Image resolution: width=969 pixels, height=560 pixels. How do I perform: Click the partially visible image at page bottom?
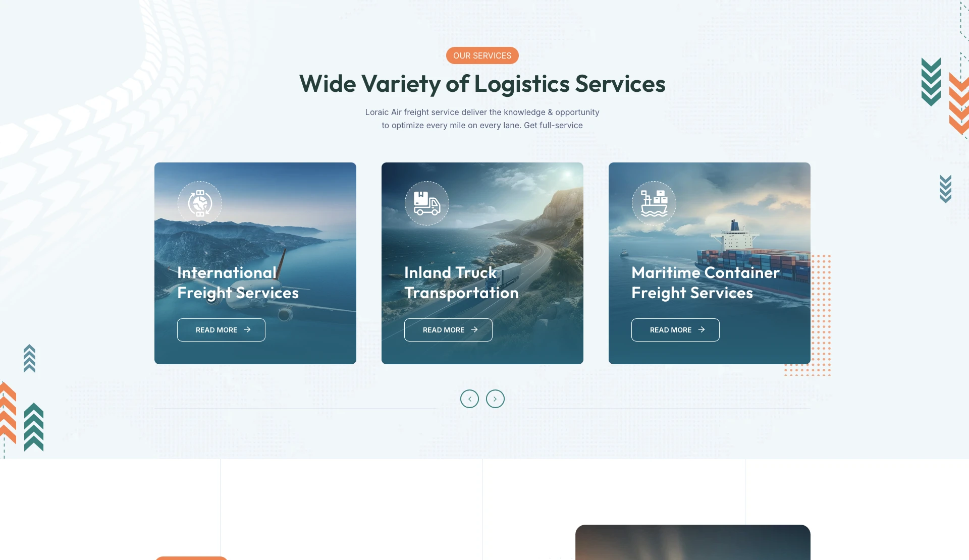[x=693, y=542]
